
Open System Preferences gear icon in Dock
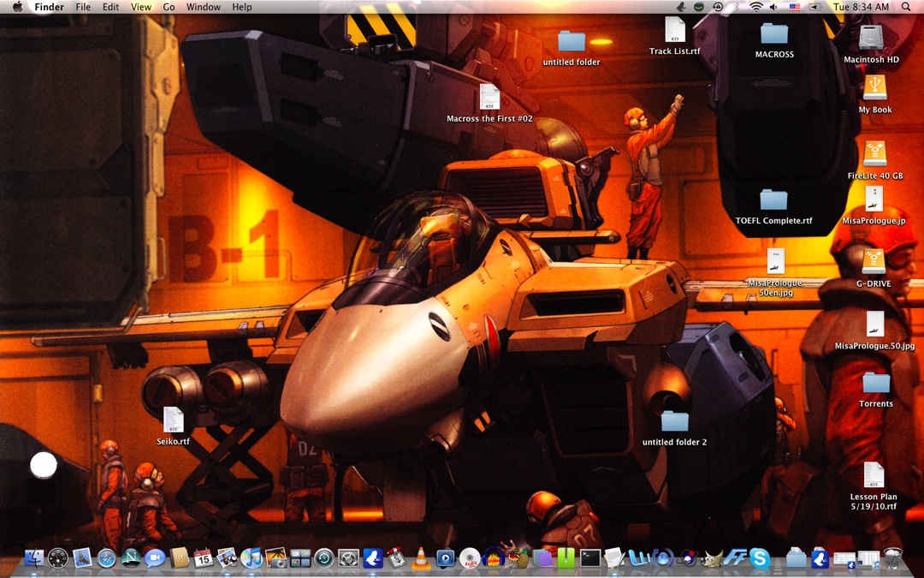348,557
